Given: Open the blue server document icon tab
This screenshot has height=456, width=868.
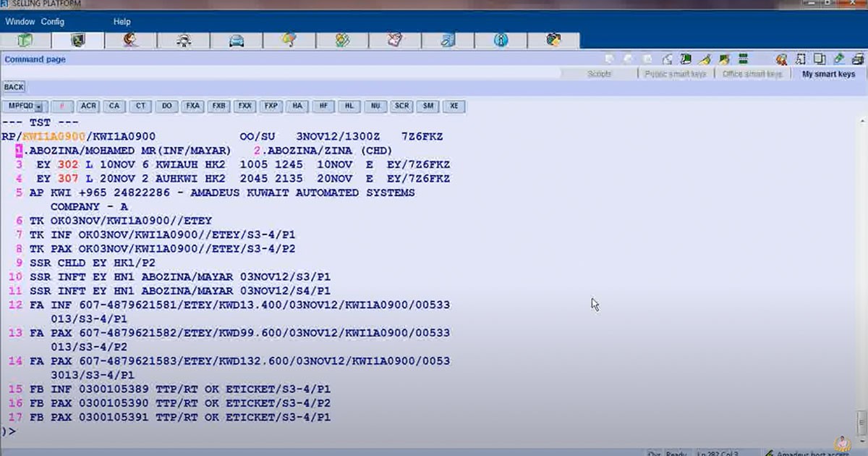Looking at the screenshot, I should (x=448, y=41).
